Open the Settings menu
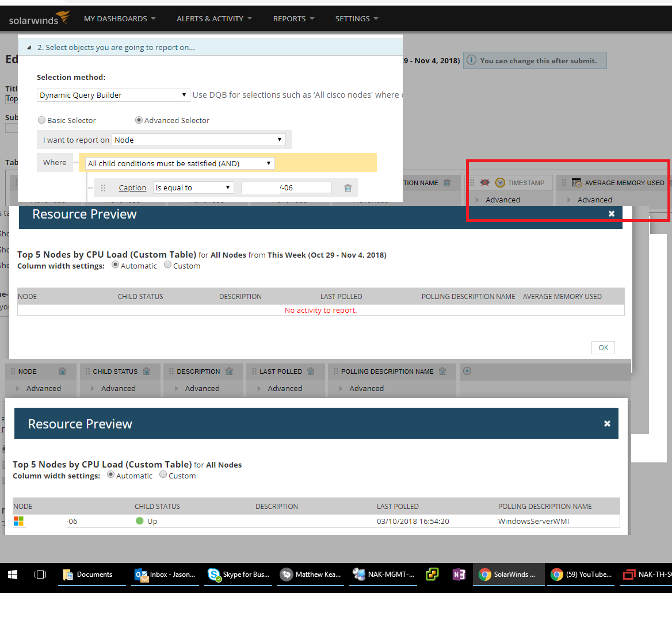 [x=357, y=19]
